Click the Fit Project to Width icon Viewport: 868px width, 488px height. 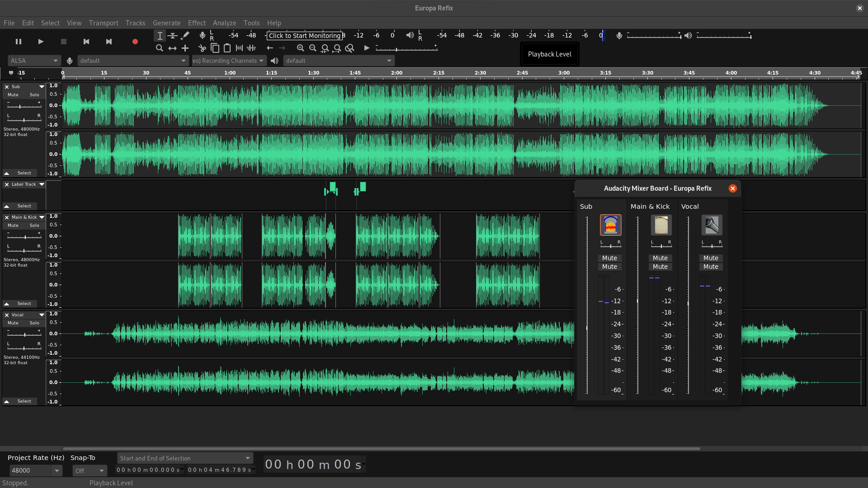coord(337,48)
